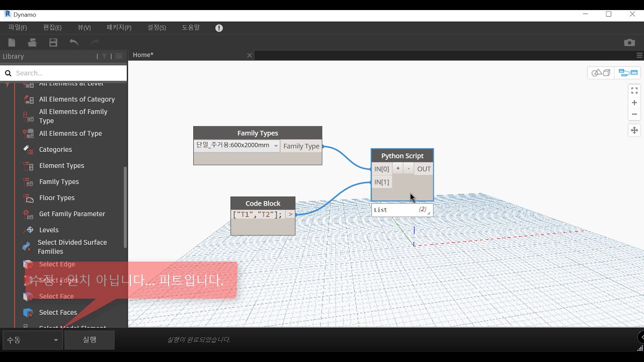644x362 pixels.
Task: Click the Zoom Out minus icon
Action: pyautogui.click(x=634, y=114)
